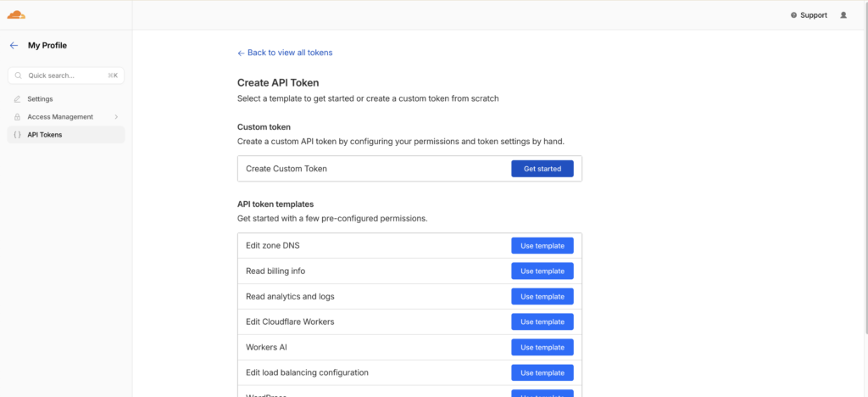Click the Workers AI row label
868x397 pixels.
pyautogui.click(x=266, y=347)
